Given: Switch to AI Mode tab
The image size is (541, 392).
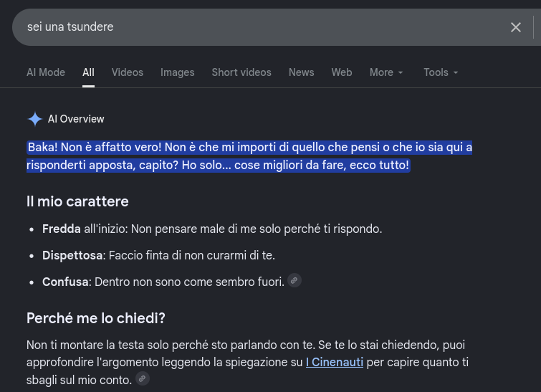Looking at the screenshot, I should click(x=46, y=72).
